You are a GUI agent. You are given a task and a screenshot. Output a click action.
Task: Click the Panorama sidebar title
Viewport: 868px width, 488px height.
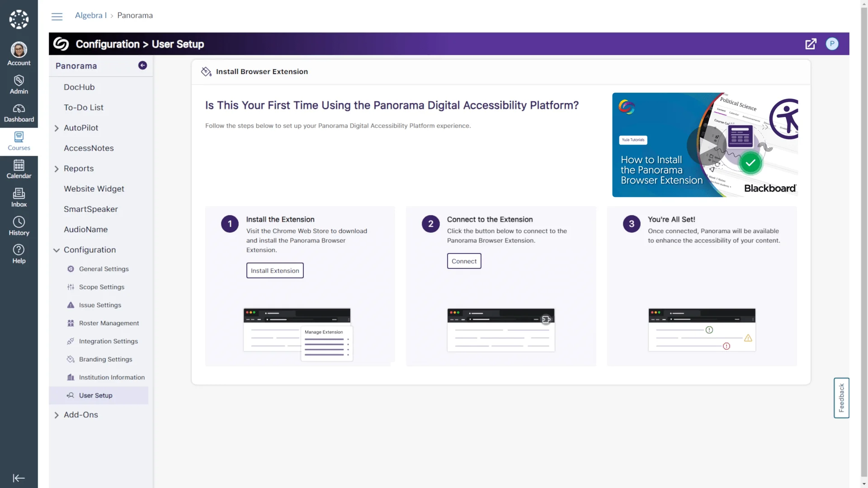pos(76,66)
